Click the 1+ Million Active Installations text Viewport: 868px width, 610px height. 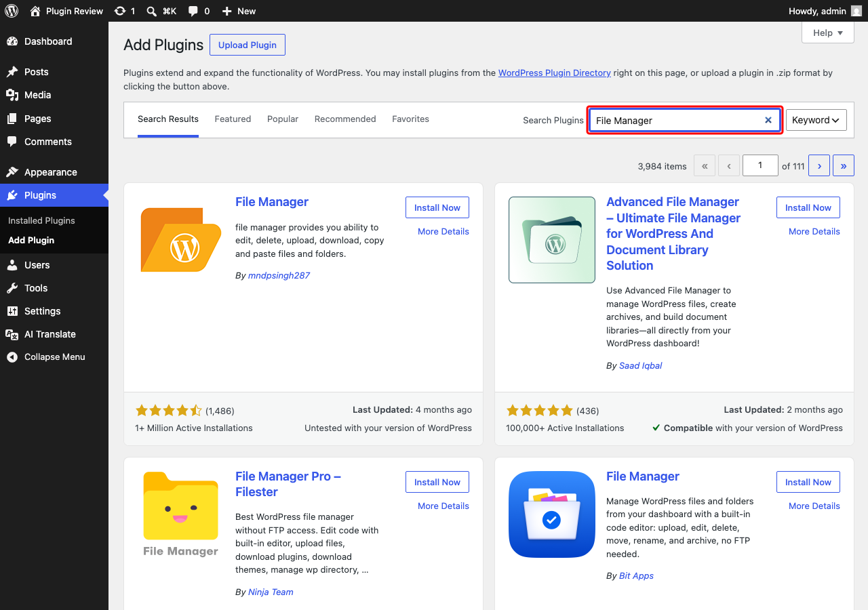tap(194, 428)
